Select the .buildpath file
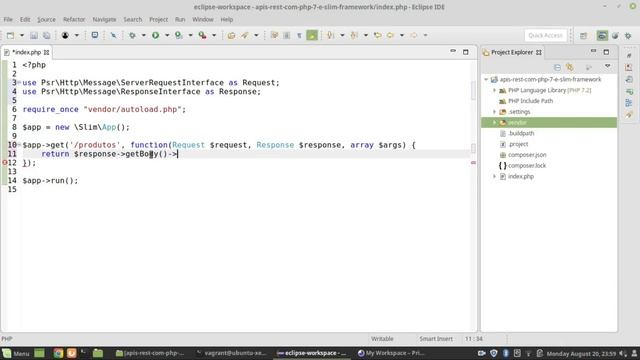This screenshot has width=640, height=360. [521, 133]
